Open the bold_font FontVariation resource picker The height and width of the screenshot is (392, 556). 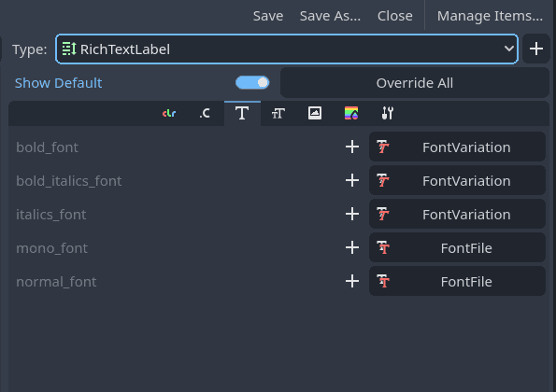tap(457, 147)
